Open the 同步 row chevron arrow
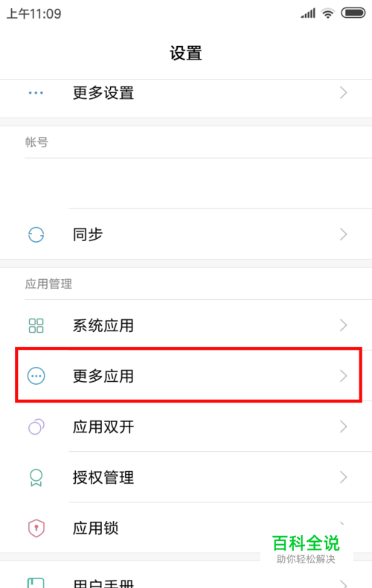Image resolution: width=372 pixels, height=588 pixels. coord(343,234)
